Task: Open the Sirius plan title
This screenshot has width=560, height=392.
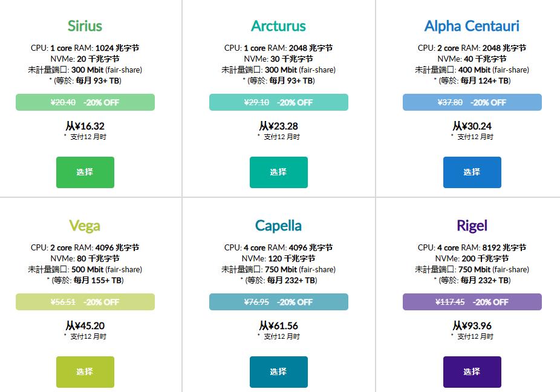Action: [x=85, y=26]
